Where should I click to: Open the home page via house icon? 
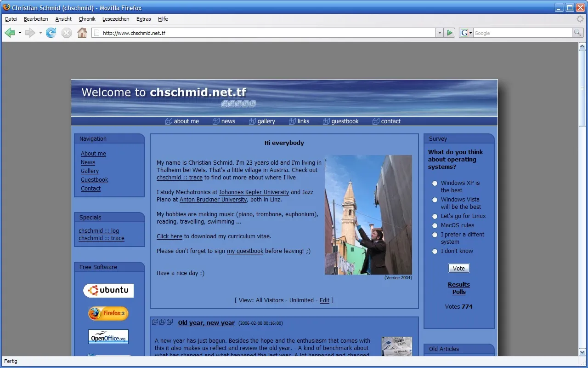pos(82,33)
